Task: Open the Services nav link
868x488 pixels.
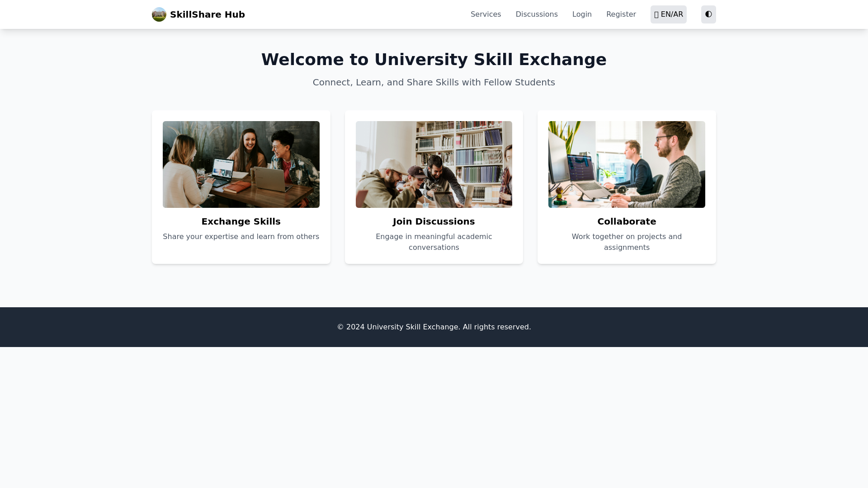Action: (x=486, y=14)
